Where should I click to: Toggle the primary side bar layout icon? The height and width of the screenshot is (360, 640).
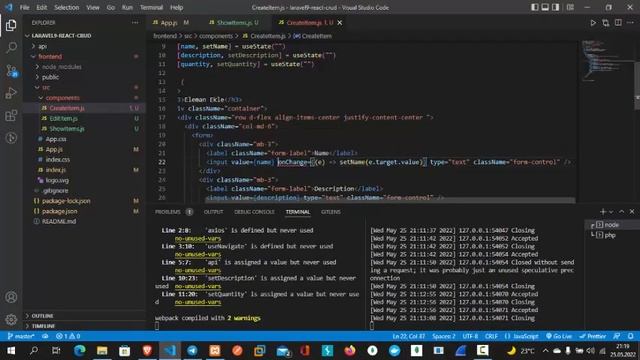[535, 7]
